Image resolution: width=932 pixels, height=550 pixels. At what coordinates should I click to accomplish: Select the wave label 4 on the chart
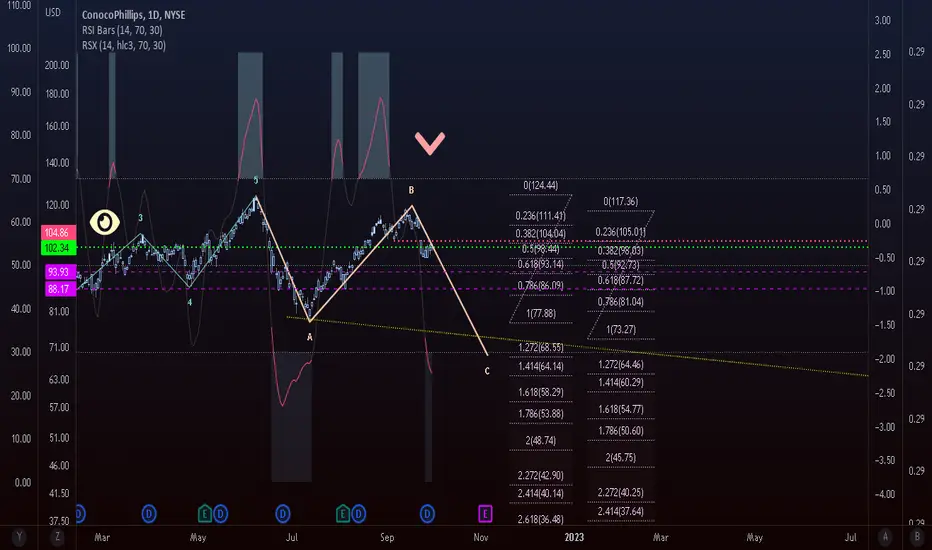tap(190, 302)
